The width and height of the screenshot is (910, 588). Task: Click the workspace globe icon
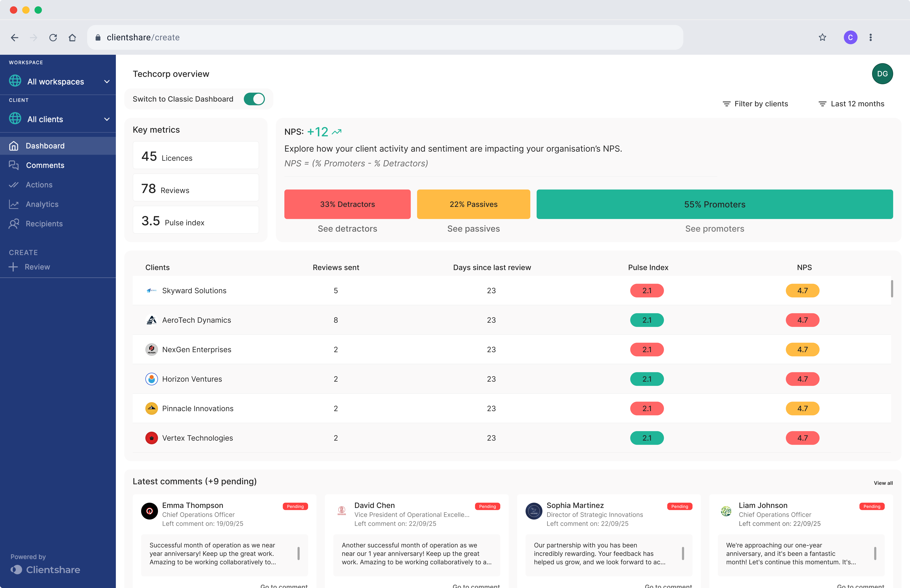click(15, 81)
